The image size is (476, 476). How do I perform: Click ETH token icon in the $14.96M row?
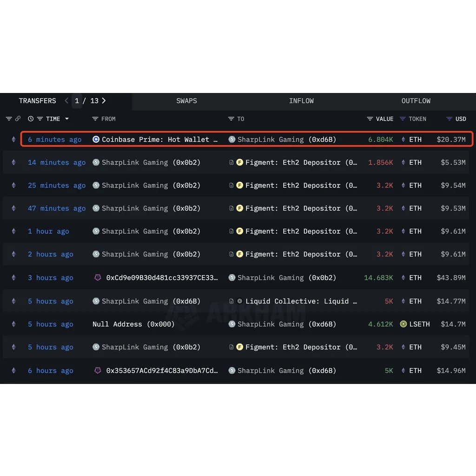403,370
